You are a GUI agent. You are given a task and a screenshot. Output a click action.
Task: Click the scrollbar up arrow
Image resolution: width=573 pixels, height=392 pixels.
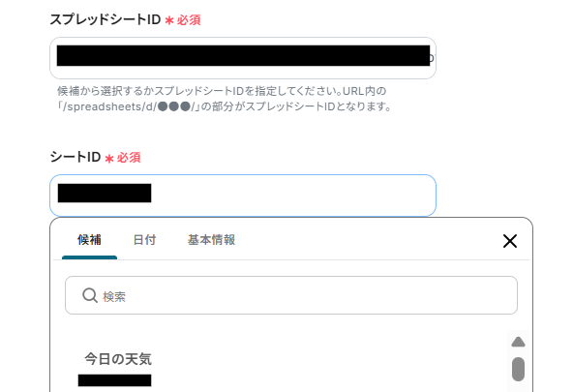point(518,342)
